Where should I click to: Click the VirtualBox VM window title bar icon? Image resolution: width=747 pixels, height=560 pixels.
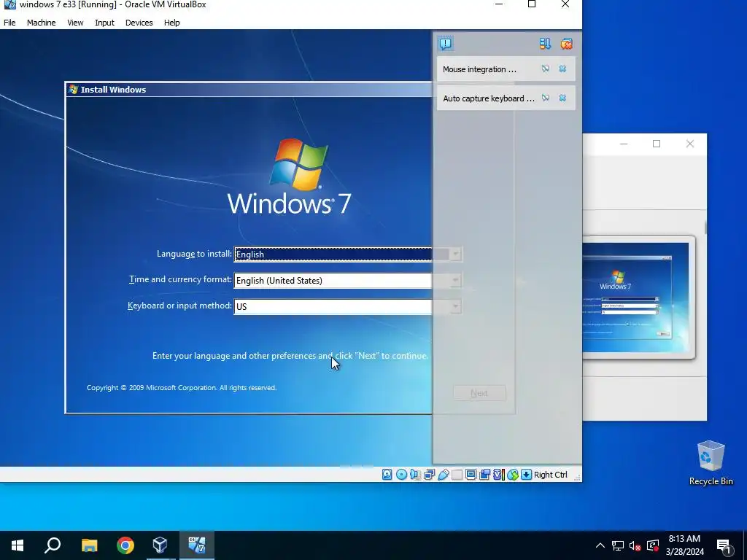tap(9, 4)
